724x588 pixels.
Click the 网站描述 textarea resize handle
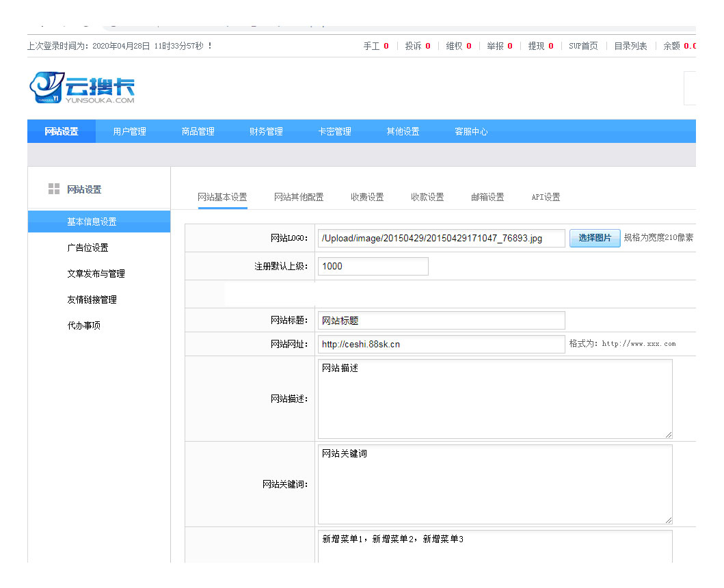668,434
